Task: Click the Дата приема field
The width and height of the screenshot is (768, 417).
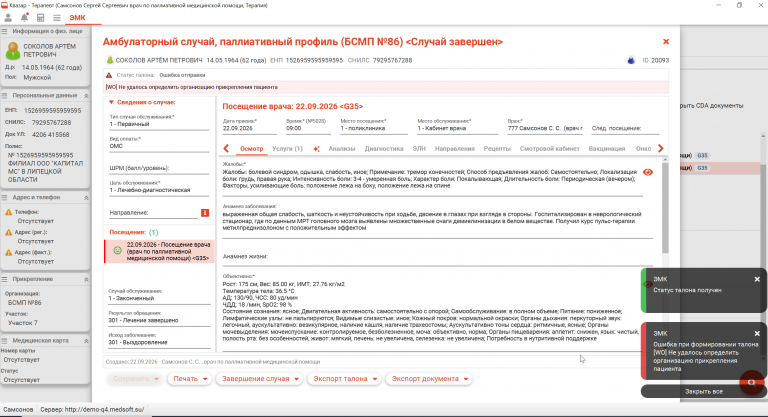Action: 249,128
